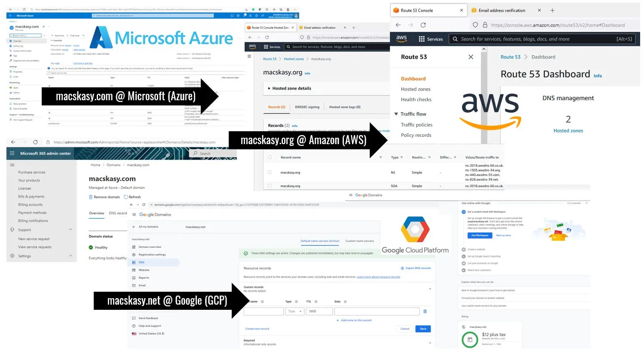Viewport: 644px width, 361px height.
Task: Open Services grid in the macskasy.org hosted zone window
Action: [x=272, y=47]
